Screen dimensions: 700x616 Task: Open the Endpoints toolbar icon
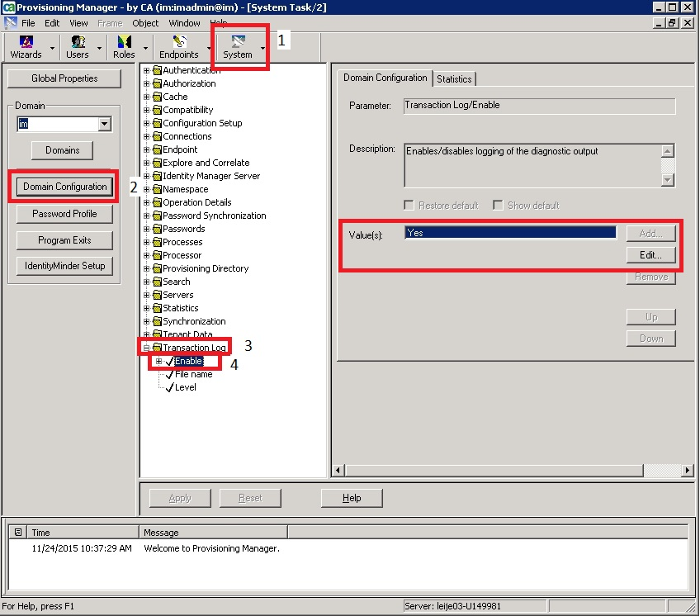tap(178, 41)
